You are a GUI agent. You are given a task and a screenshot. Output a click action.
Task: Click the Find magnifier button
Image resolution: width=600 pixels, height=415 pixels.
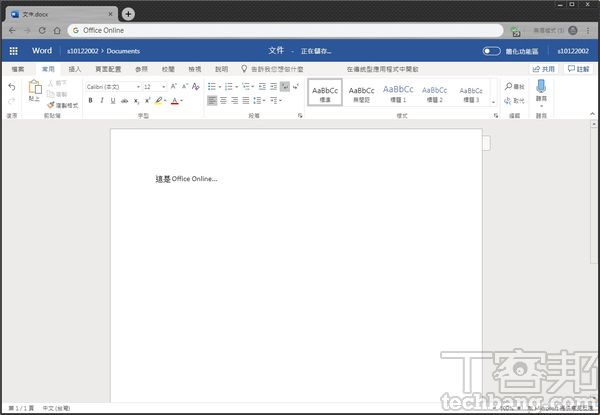[x=514, y=86]
